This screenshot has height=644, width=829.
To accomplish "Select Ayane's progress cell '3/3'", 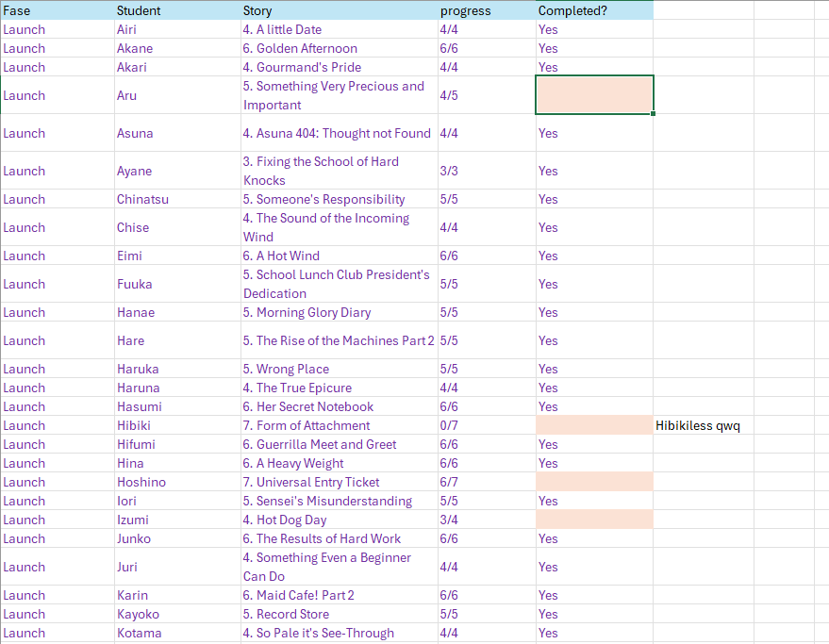I will [x=487, y=171].
